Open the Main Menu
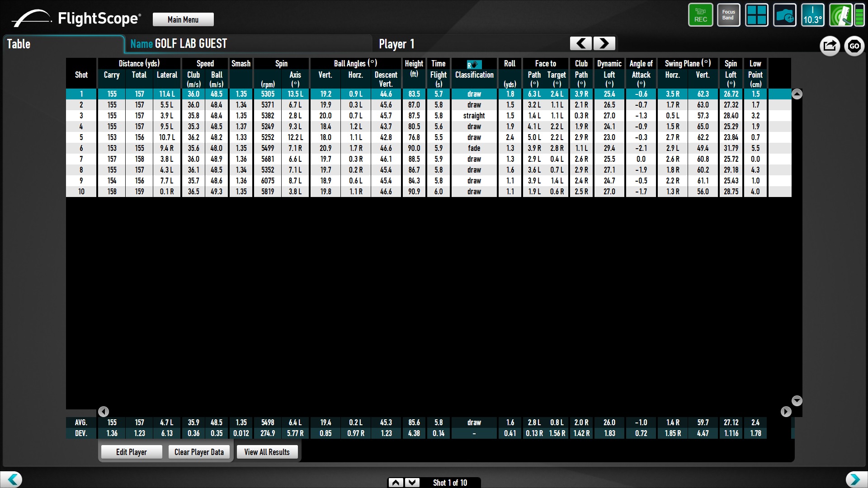 click(x=183, y=19)
